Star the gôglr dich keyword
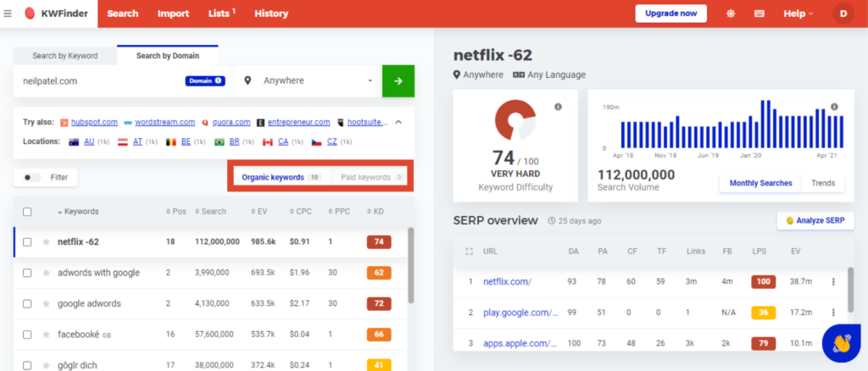The width and height of the screenshot is (868, 371). (x=46, y=365)
